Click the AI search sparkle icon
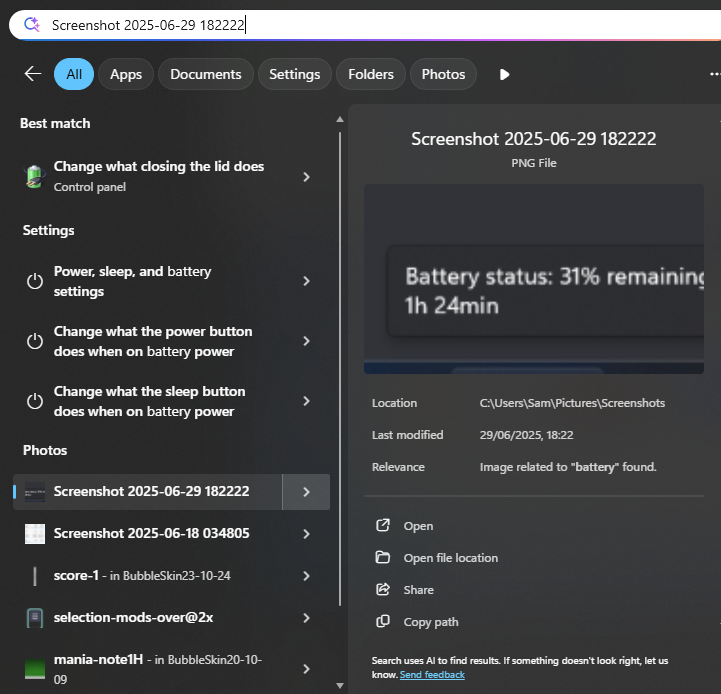The image size is (721, 694). pyautogui.click(x=32, y=24)
